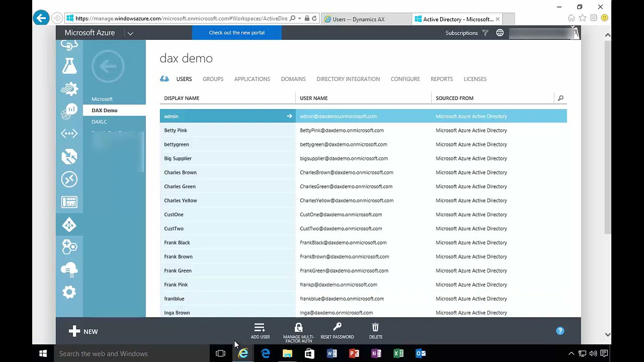Open the Windows Start menu
Viewport: 644px width, 362px height.
click(43, 353)
